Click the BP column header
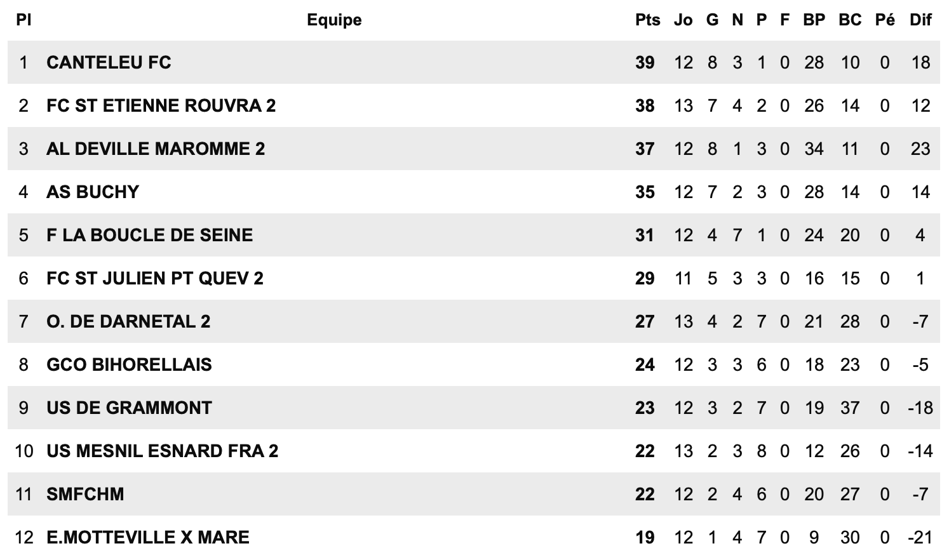The image size is (949, 560). 814,20
